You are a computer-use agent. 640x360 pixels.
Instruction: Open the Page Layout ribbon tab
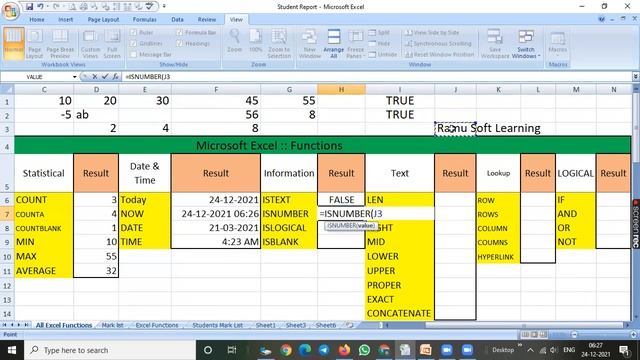tap(103, 19)
